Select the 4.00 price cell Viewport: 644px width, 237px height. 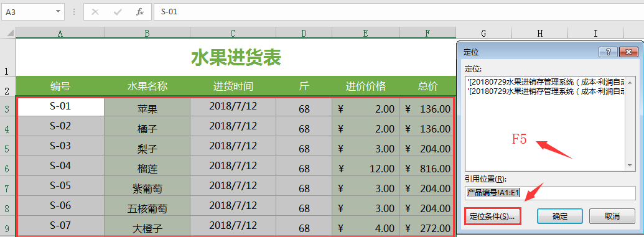coord(365,226)
